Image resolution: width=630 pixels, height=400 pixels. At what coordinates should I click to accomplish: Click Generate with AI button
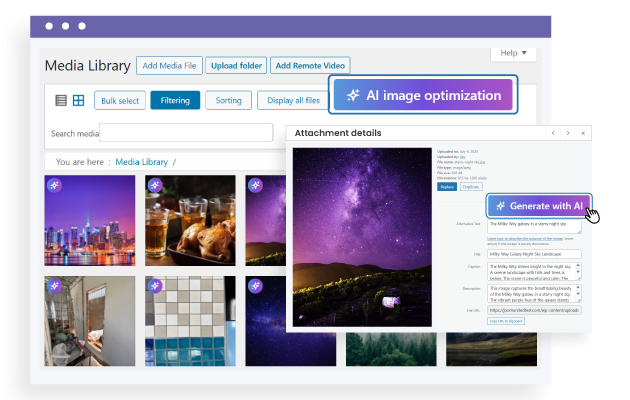click(538, 205)
